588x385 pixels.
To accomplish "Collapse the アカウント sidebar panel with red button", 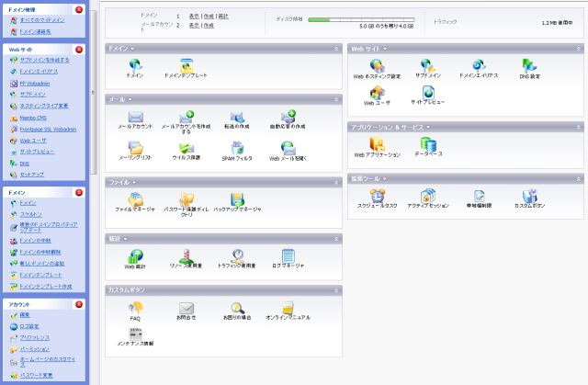I will tap(79, 303).
